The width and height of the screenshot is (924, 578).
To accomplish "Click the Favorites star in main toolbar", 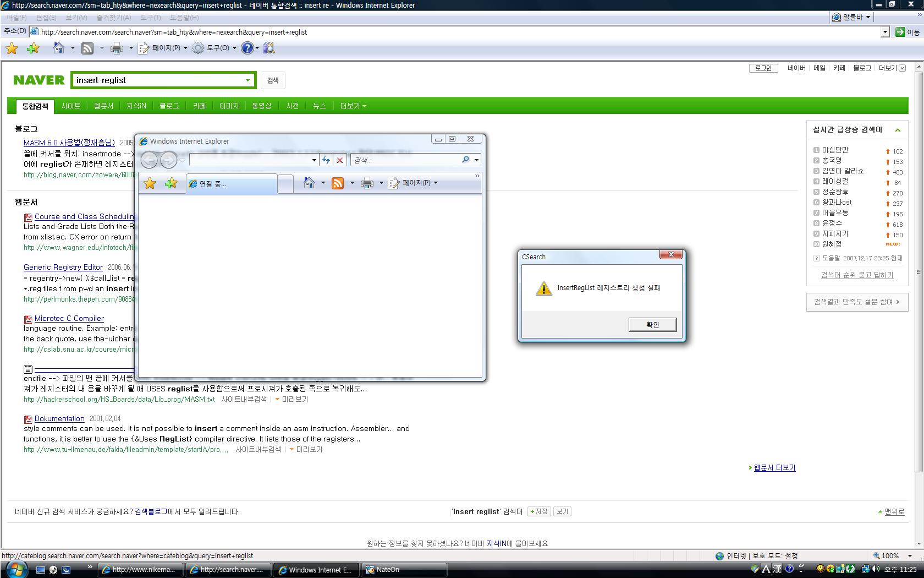I will (x=12, y=48).
